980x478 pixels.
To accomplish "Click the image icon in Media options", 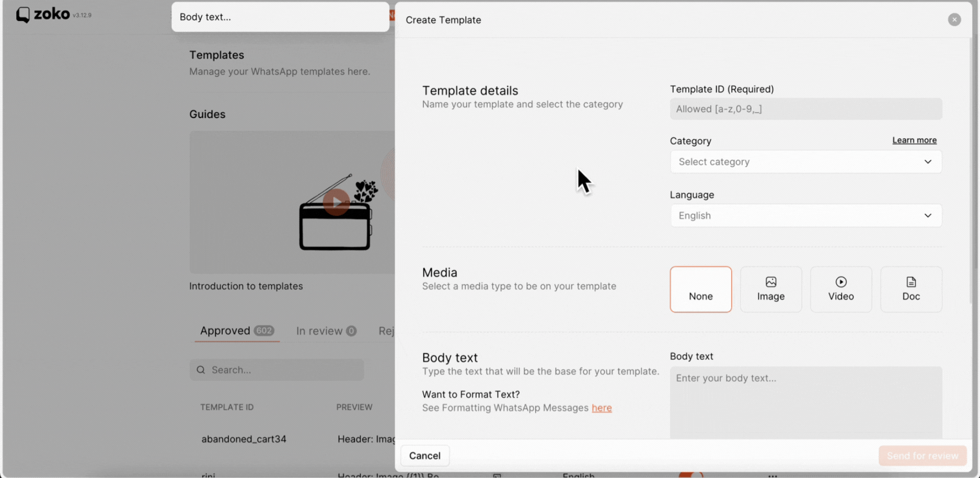I will coord(770,282).
